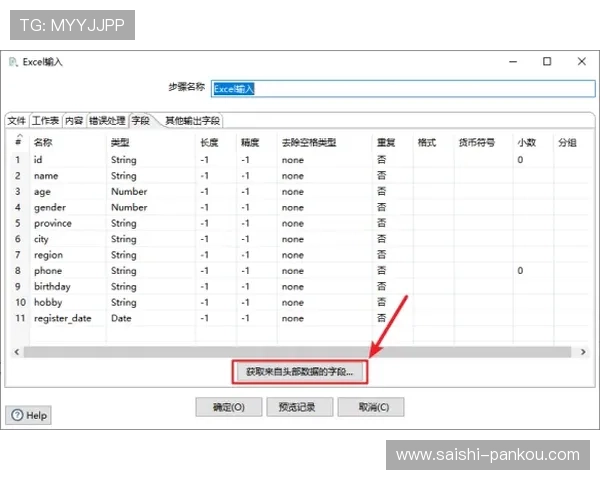This screenshot has height=480, width=600.
Task: Switch to the 文件 tab
Action: (x=17, y=121)
